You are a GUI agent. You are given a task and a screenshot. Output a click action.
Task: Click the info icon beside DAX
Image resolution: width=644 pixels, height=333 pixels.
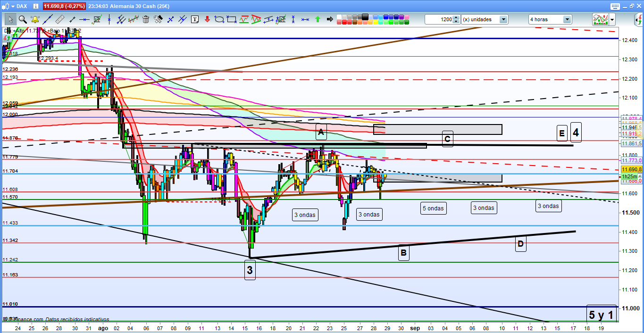coord(36,6)
